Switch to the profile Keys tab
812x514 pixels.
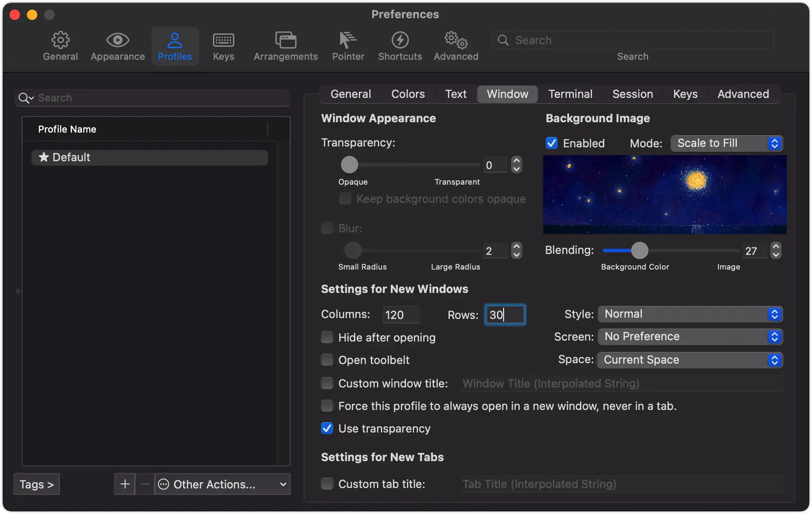click(685, 94)
